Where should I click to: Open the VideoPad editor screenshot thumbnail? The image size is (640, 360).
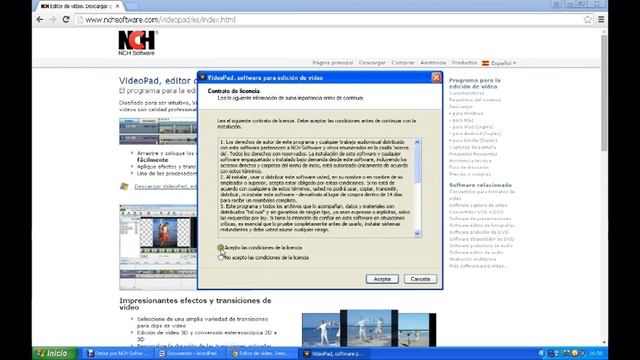point(158,247)
